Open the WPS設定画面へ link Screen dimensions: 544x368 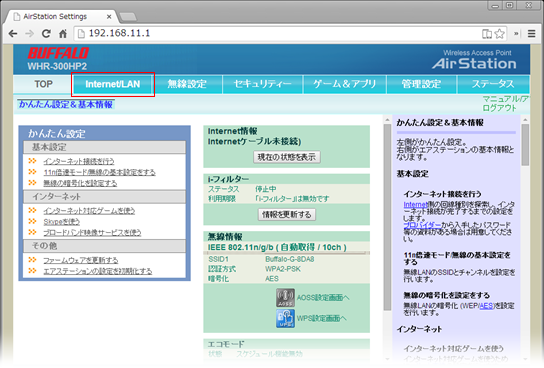tap(322, 318)
